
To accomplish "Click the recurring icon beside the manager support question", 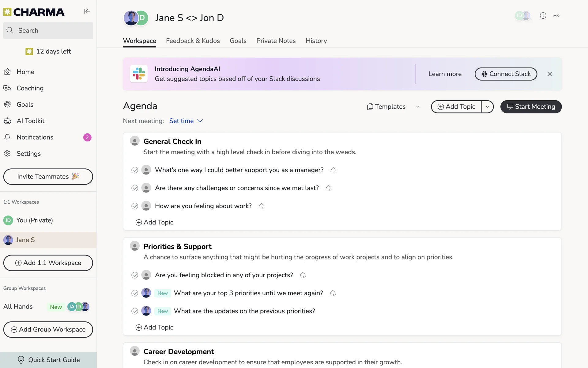I will tap(333, 170).
